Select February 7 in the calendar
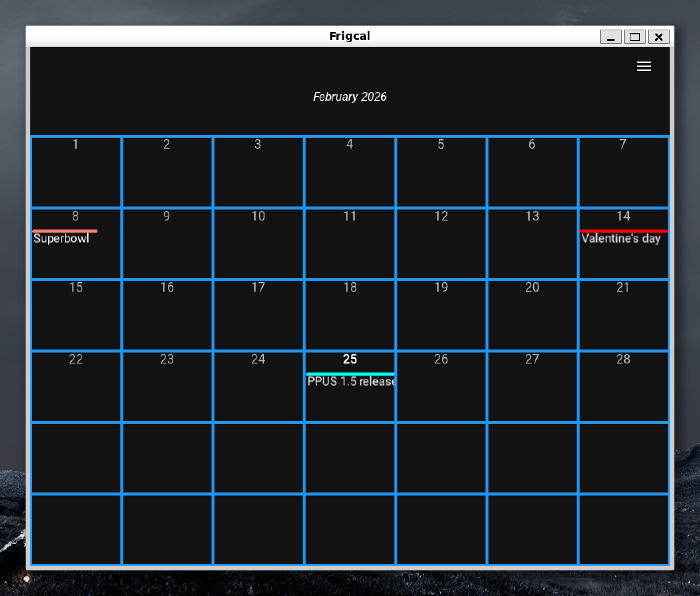The width and height of the screenshot is (700, 596). pos(623,173)
